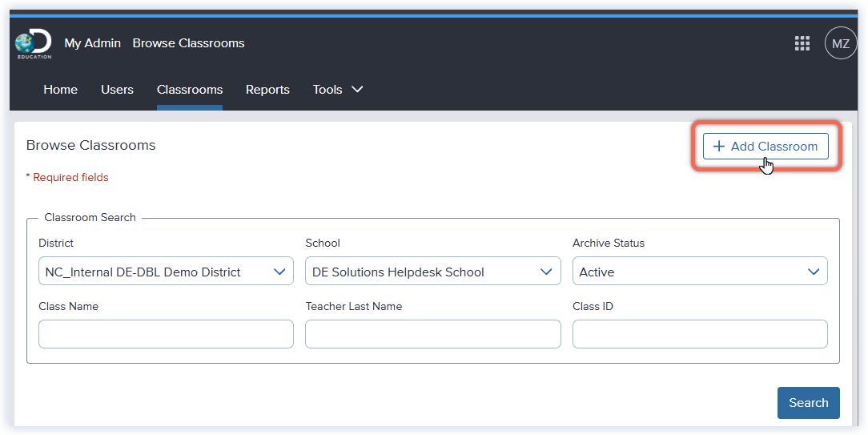Go to the Home tab
The height and width of the screenshot is (435, 868).
60,90
